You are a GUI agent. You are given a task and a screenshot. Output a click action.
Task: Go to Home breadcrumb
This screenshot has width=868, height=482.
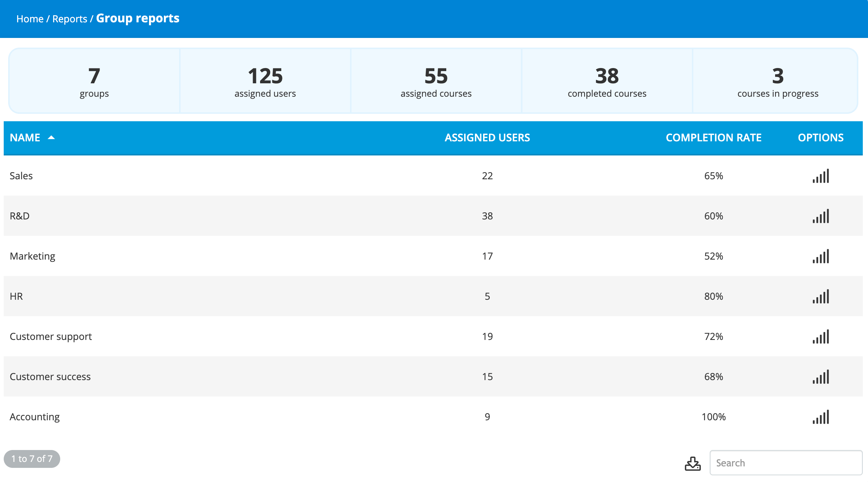(x=30, y=19)
